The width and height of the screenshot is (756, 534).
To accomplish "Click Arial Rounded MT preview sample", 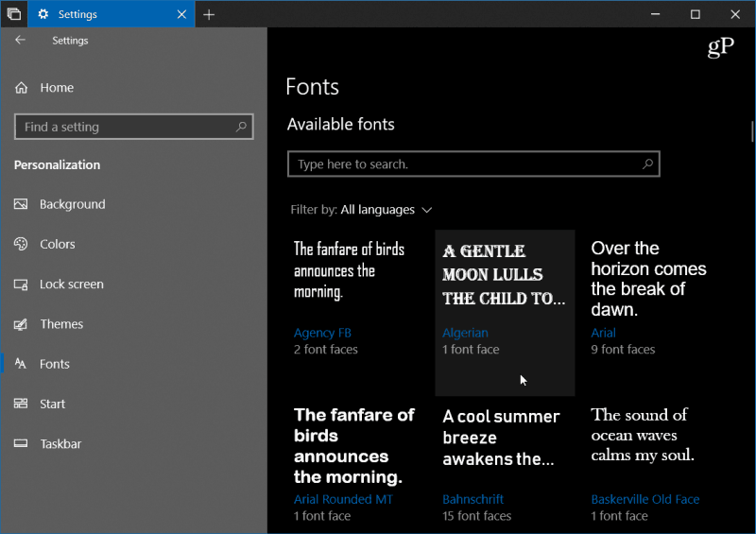I will click(x=354, y=446).
